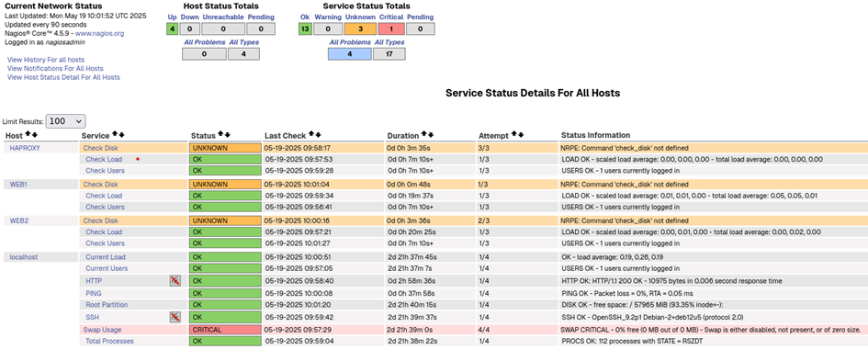
Task: Open View Notifications For All Hosts
Action: [x=55, y=68]
